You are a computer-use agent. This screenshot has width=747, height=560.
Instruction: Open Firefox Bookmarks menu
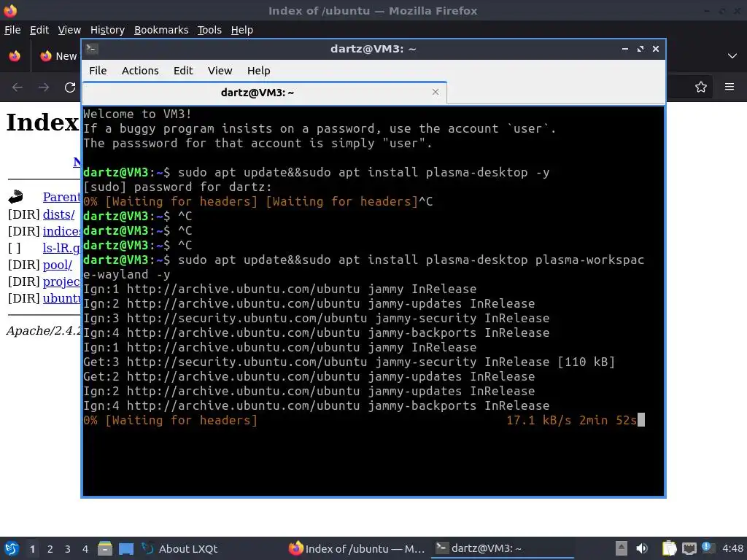point(161,30)
